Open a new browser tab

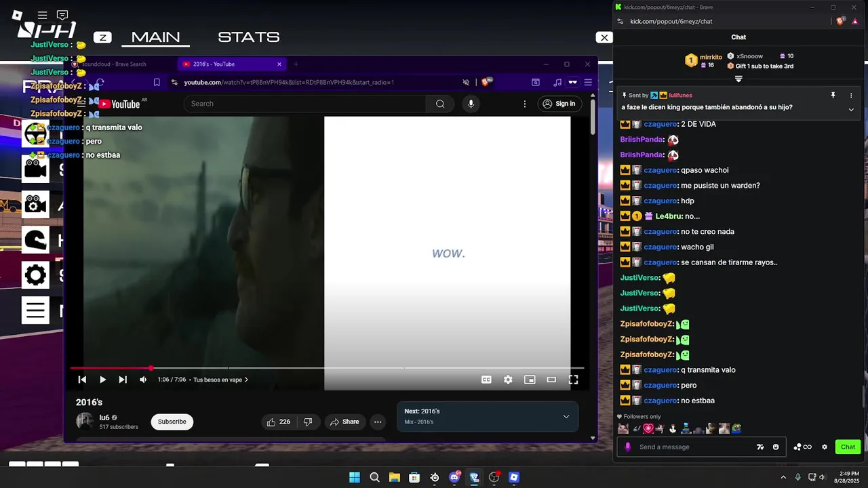point(296,64)
